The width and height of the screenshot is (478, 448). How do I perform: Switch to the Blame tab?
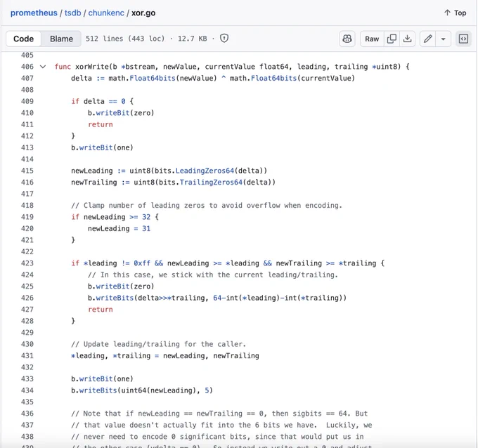[61, 39]
